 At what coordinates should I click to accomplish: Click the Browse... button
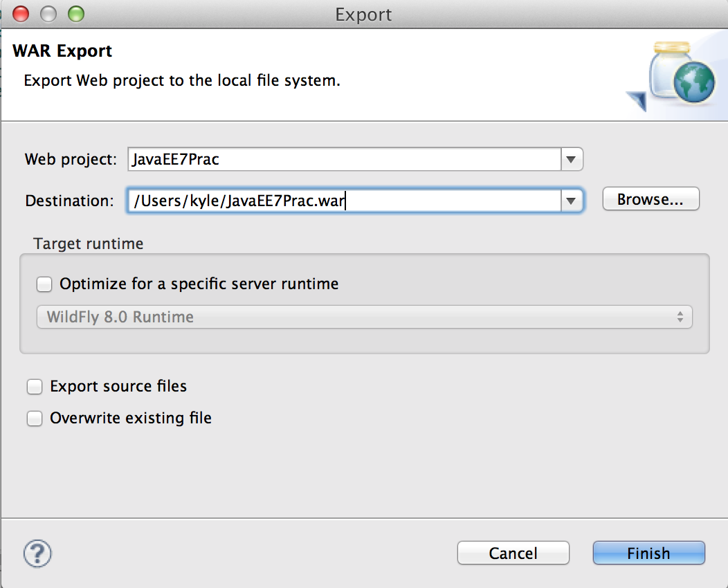(650, 199)
